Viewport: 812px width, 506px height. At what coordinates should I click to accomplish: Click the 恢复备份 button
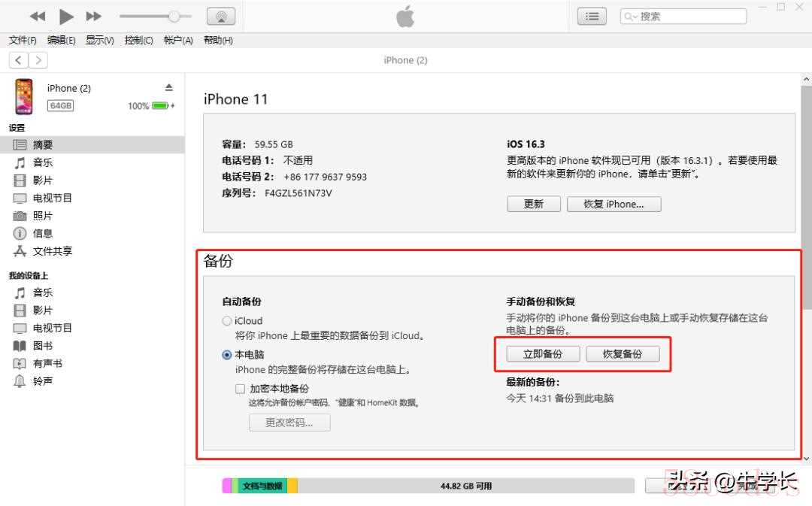pos(623,353)
